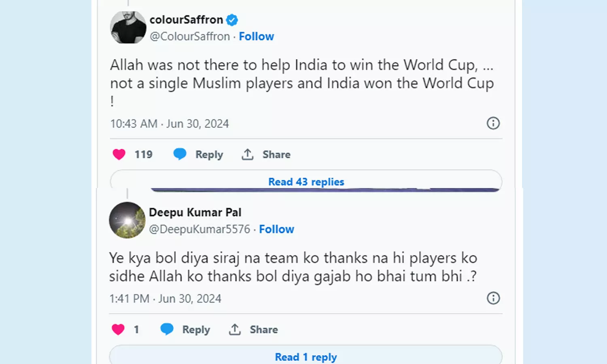Open info icon on Deepu Kumar Pal tweet
The image size is (607, 364).
point(493,298)
